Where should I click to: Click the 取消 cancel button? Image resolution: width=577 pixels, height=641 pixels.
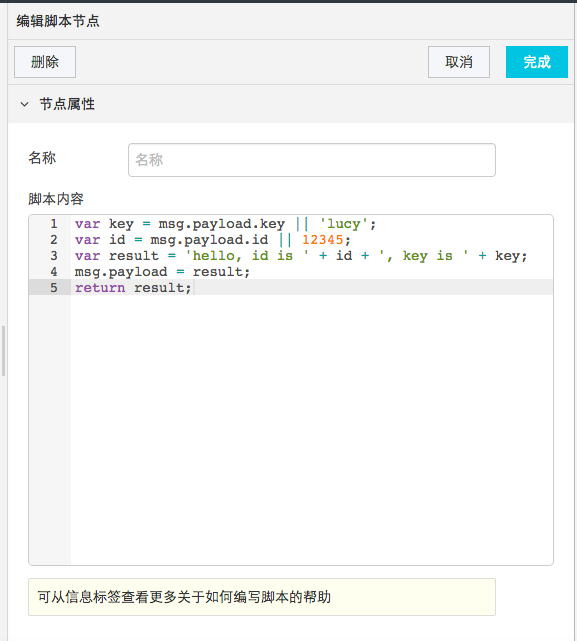[x=459, y=62]
